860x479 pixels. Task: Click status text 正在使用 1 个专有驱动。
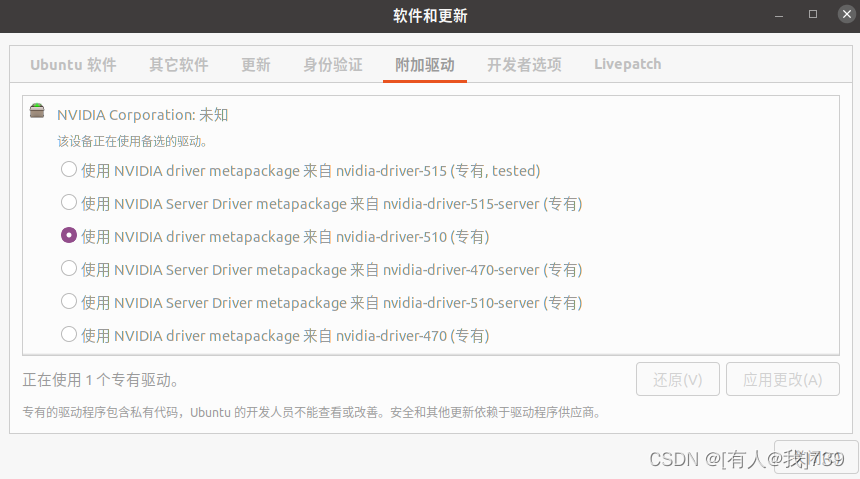click(101, 380)
